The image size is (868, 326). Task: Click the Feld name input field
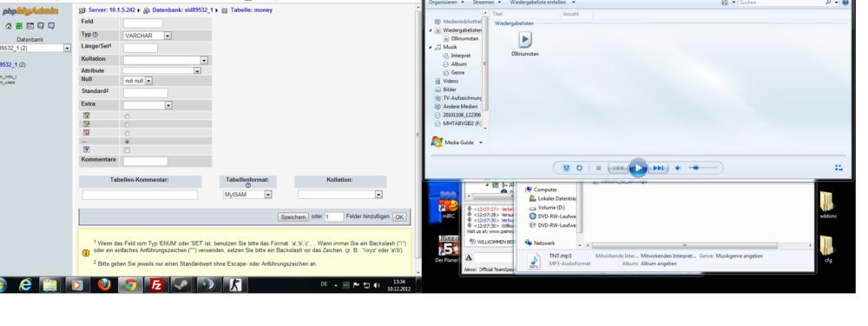coord(143,23)
